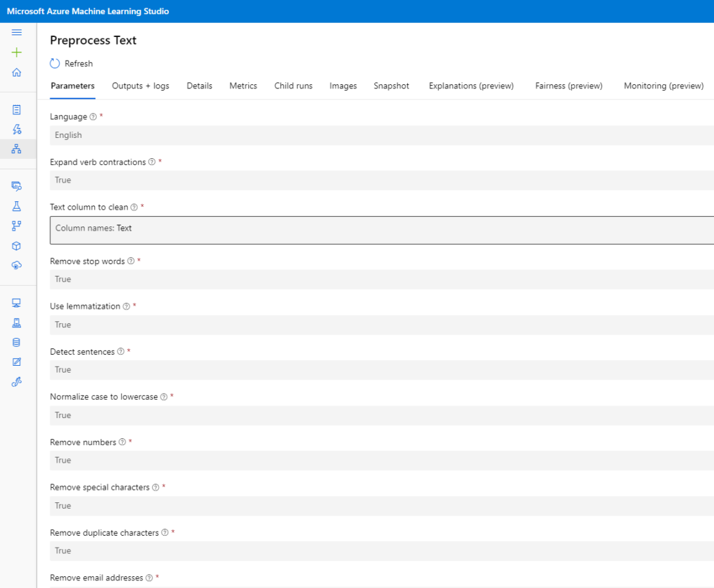Click help icon beside Remove stop words
This screenshot has width=714, height=588.
[130, 261]
